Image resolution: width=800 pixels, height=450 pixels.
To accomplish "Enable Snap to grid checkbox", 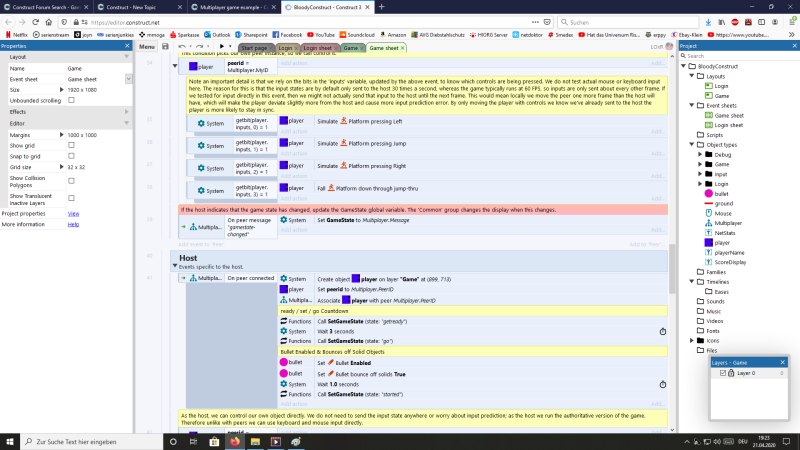I will [71, 156].
